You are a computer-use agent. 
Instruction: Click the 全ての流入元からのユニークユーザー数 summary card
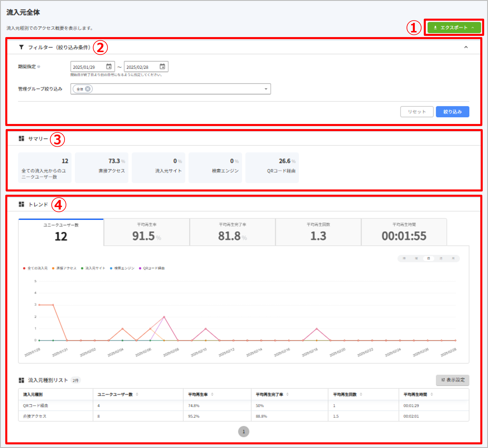pyautogui.click(x=45, y=168)
